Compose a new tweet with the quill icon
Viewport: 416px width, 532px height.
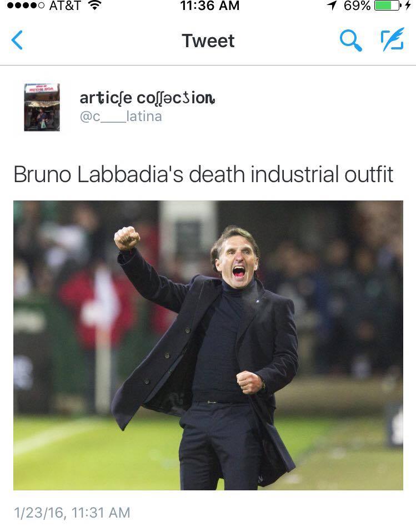click(x=393, y=39)
